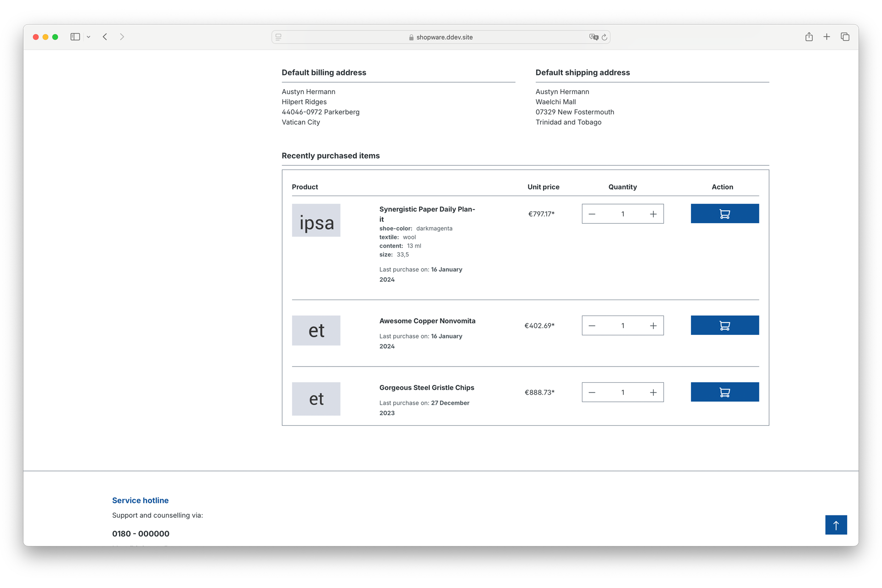The width and height of the screenshot is (882, 588).
Task: Click quantity field for Gorgeous Steel Gristle Chips
Action: coord(622,392)
